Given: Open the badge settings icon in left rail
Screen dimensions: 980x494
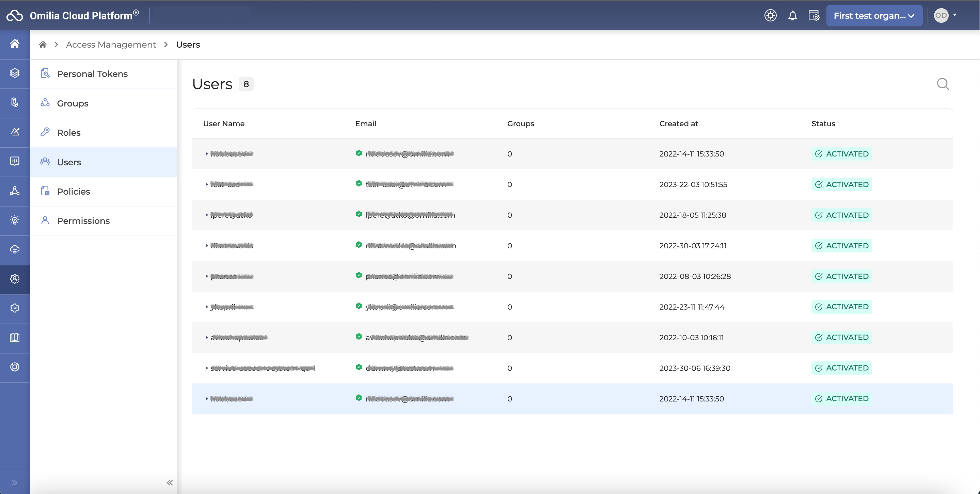Looking at the screenshot, I should click(15, 308).
